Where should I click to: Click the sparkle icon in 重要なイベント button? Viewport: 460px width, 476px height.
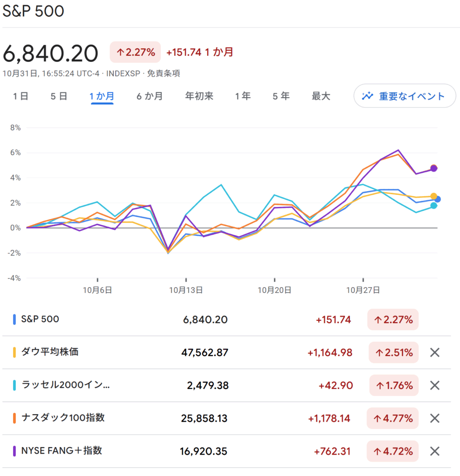(x=368, y=96)
